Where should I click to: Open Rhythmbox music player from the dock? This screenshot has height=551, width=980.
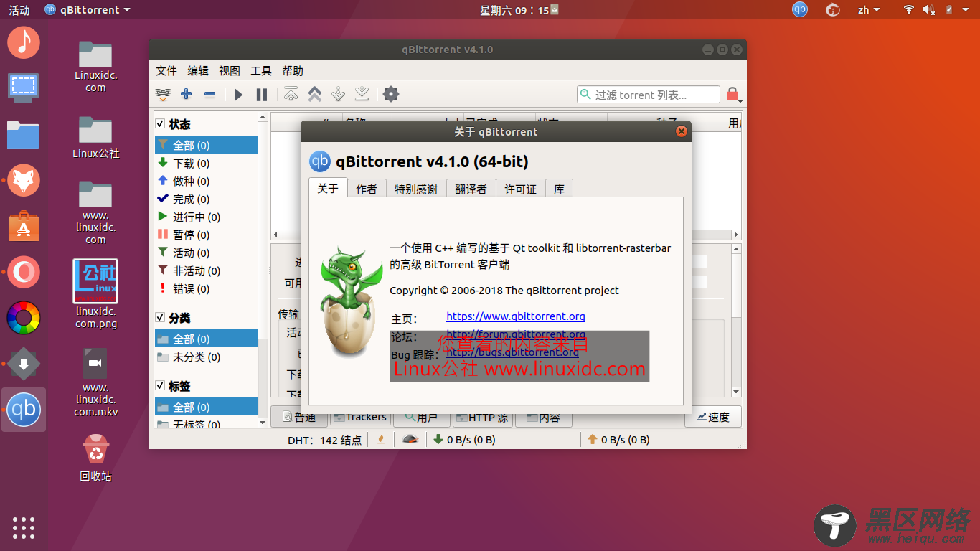pos(24,42)
